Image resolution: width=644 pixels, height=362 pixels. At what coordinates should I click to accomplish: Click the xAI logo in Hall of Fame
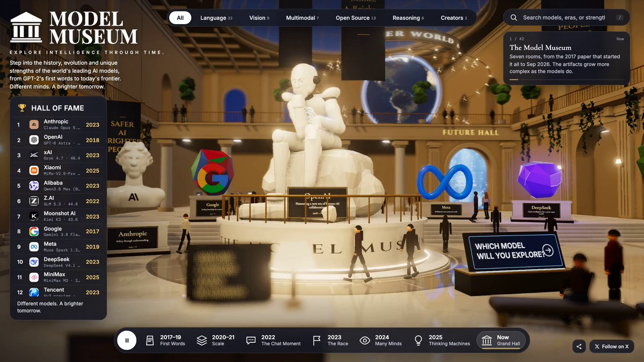[x=34, y=156]
